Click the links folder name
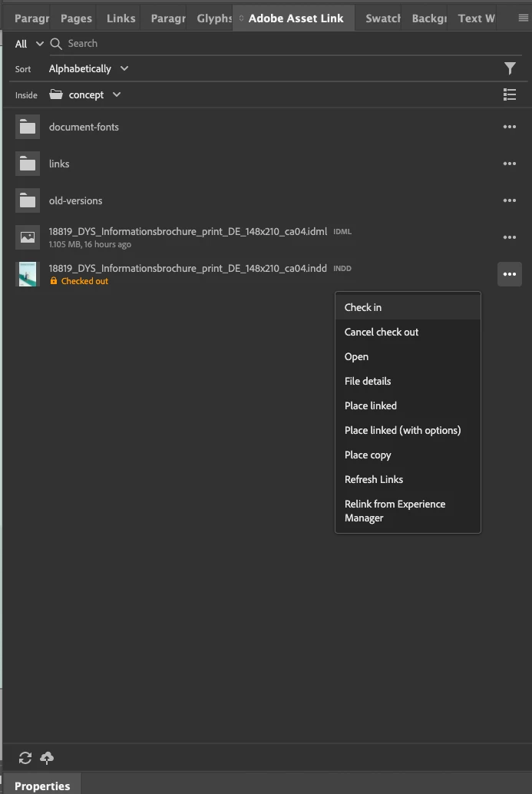This screenshot has width=532, height=794. [59, 164]
